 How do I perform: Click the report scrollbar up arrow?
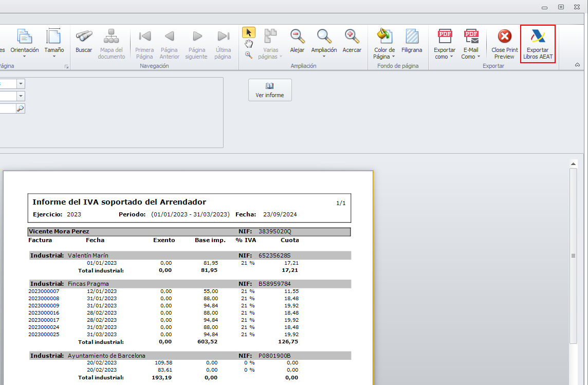[573, 164]
